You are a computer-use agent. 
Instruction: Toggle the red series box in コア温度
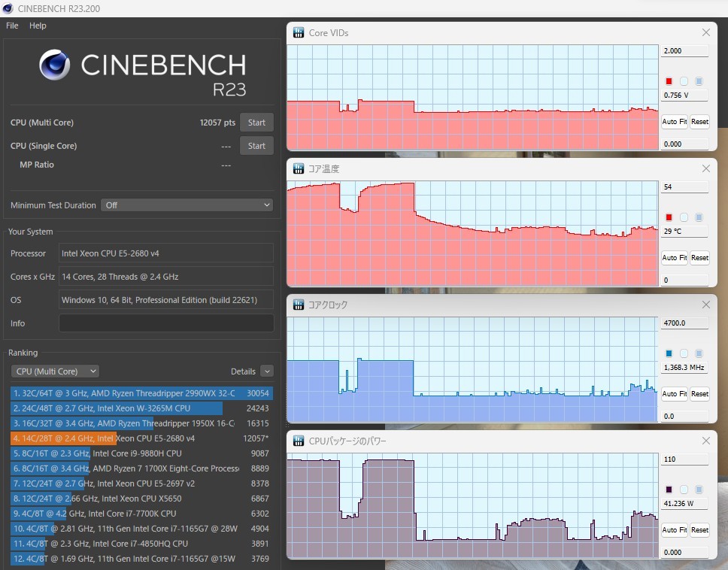pos(669,217)
